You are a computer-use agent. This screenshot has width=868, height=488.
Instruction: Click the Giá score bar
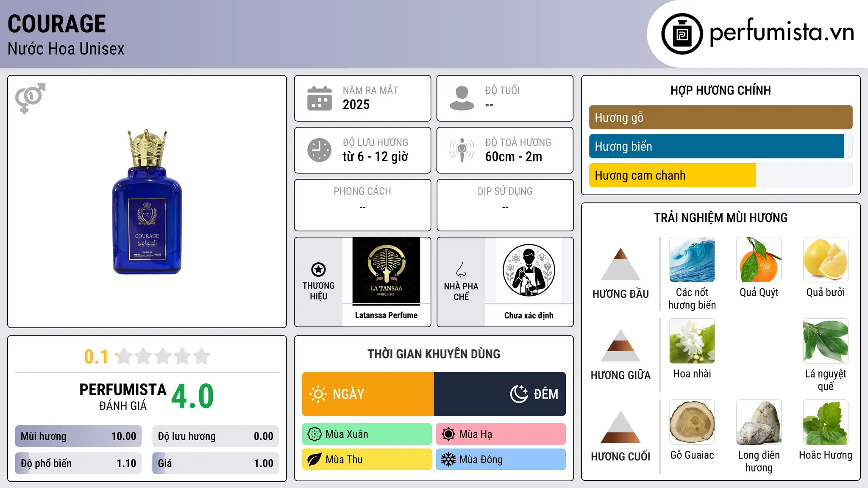216,463
